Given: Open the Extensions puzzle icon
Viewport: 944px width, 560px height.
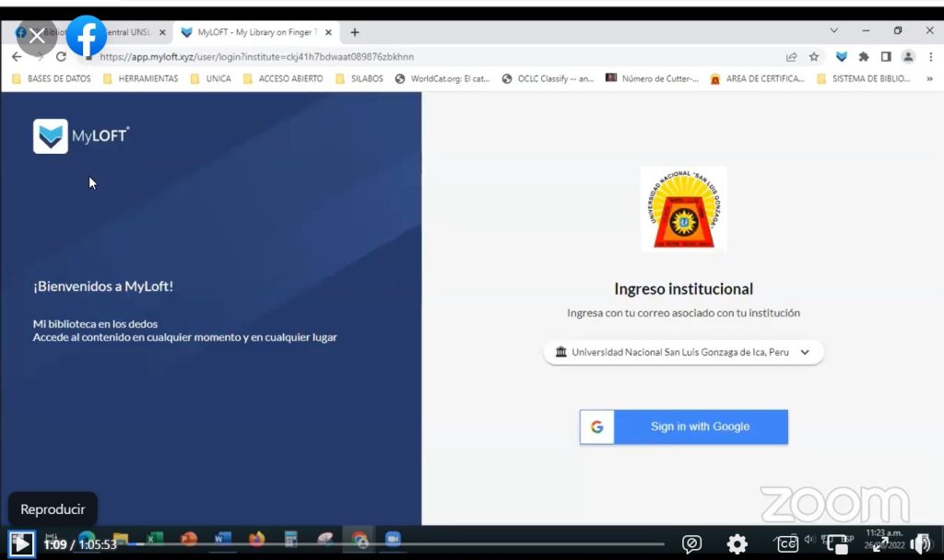Looking at the screenshot, I should [x=864, y=56].
